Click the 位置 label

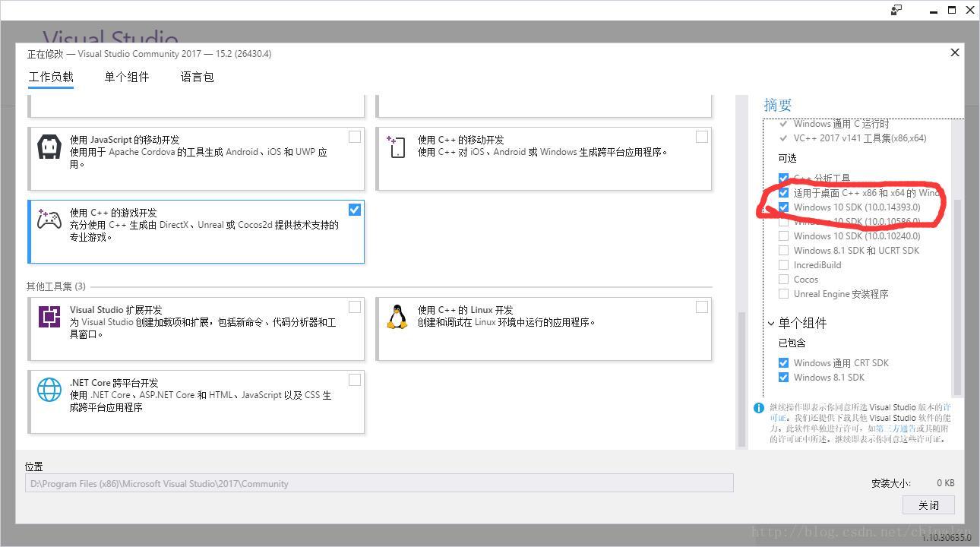pos(34,466)
